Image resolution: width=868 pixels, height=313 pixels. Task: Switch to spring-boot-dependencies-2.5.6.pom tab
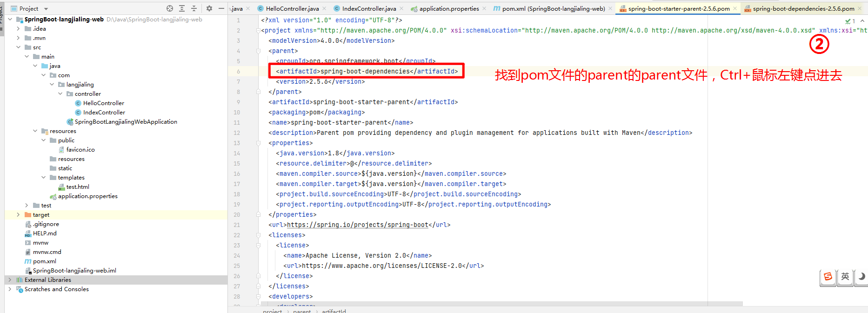tap(803, 8)
